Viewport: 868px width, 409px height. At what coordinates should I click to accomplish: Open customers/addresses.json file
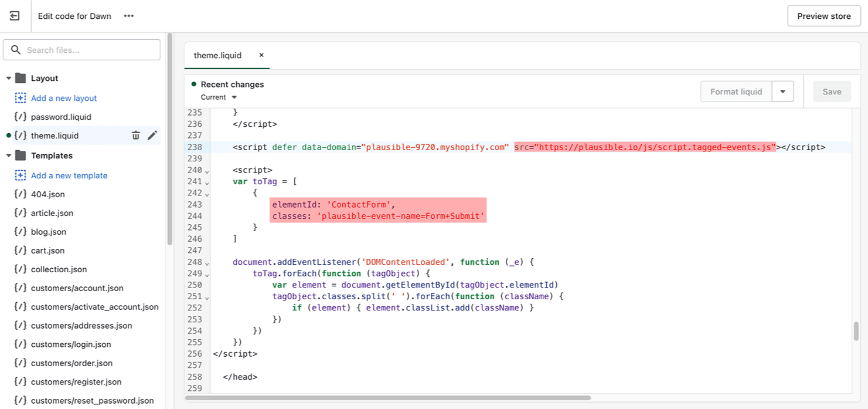coord(81,326)
